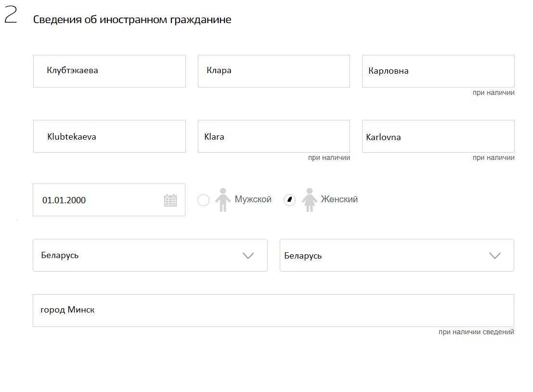533x392 pixels.
Task: Click the 01.01.2000 birth date field
Action: [x=96, y=200]
